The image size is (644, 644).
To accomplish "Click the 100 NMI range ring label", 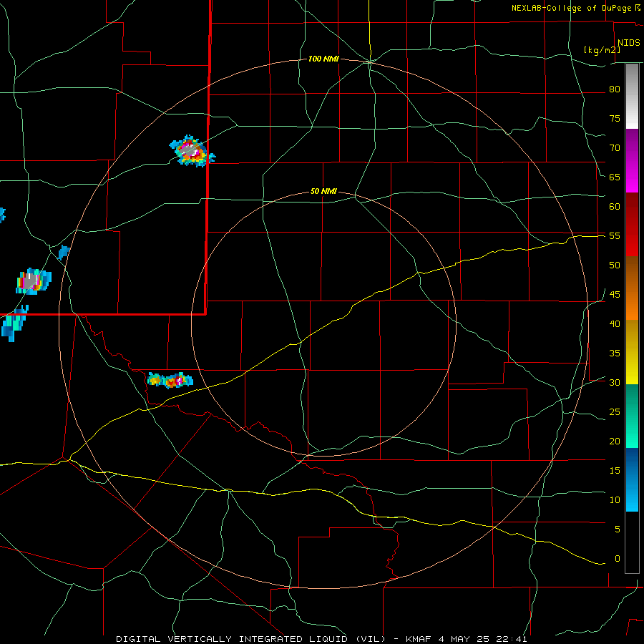I will 323,59.
